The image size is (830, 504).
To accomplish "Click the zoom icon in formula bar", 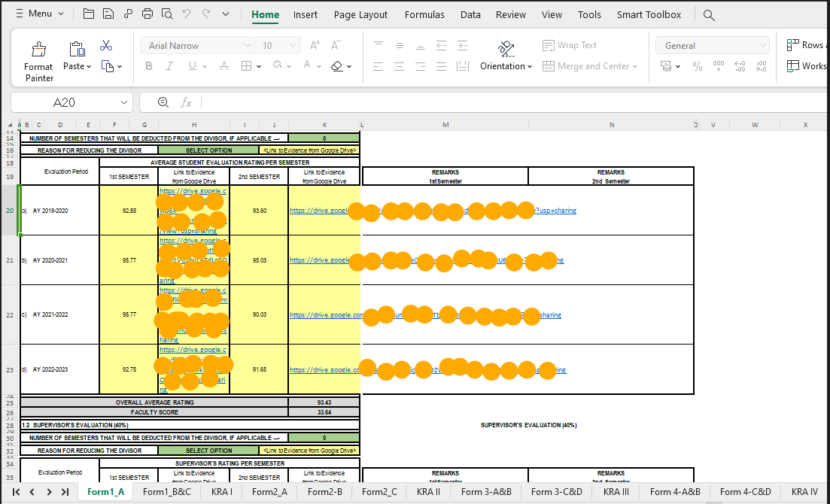I will pyautogui.click(x=163, y=103).
